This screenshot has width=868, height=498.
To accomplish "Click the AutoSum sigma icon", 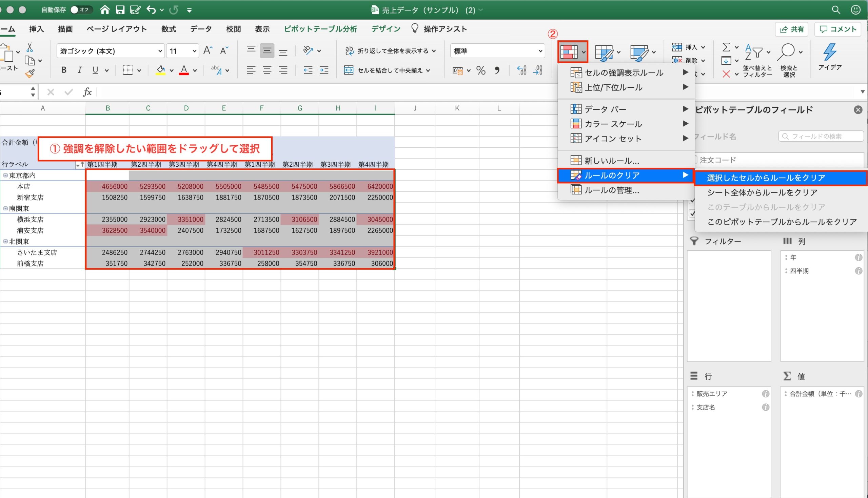I will pos(726,47).
